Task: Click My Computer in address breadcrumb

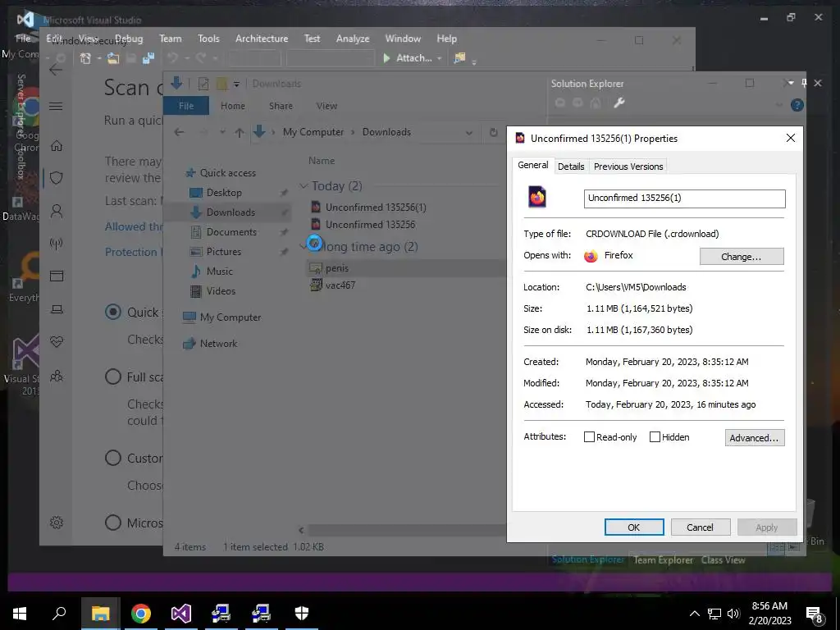Action: (x=313, y=132)
